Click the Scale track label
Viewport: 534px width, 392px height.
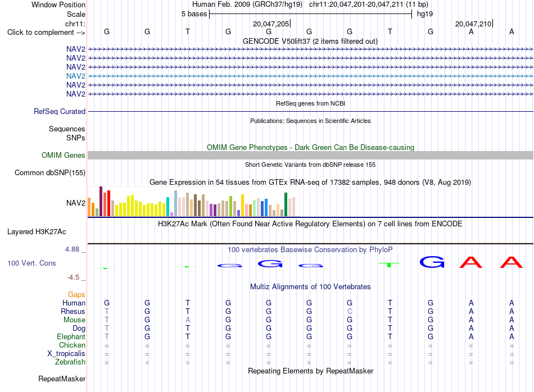pyautogui.click(x=76, y=14)
